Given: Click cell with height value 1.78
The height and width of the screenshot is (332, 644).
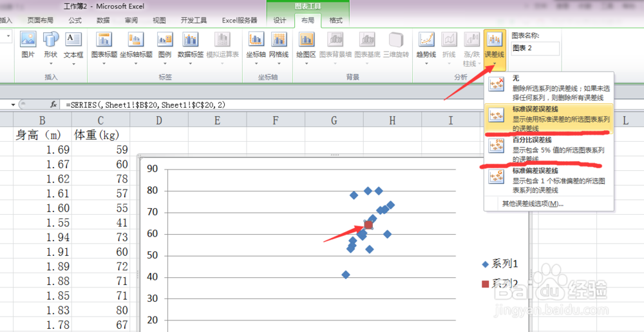Looking at the screenshot, I should coord(43,324).
